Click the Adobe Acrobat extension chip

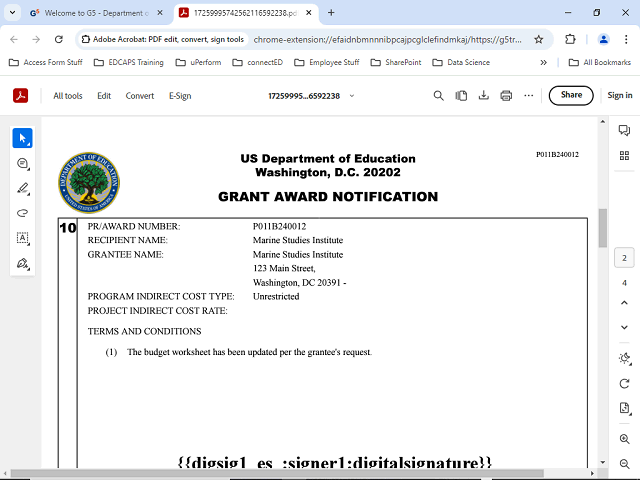point(162,40)
